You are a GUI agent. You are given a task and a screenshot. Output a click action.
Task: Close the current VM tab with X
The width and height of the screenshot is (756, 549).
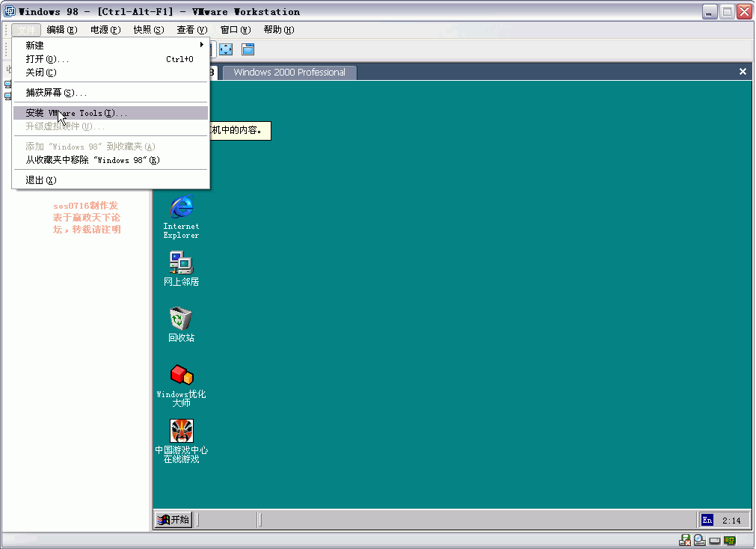[743, 71]
